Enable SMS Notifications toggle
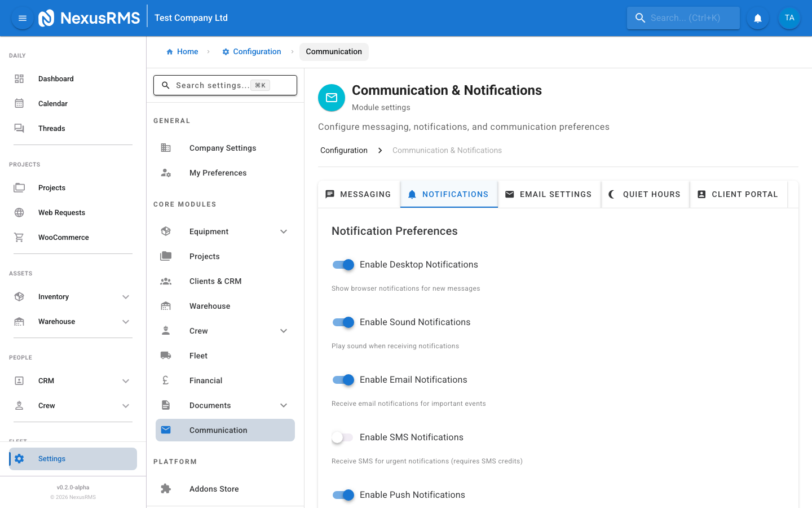This screenshot has height=508, width=812. 343,437
